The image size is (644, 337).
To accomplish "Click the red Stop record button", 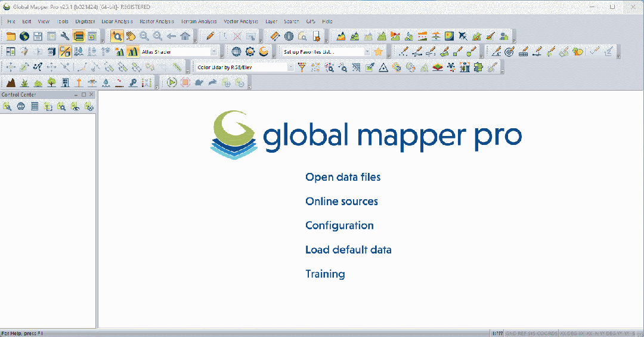I will pyautogui.click(x=185, y=82).
